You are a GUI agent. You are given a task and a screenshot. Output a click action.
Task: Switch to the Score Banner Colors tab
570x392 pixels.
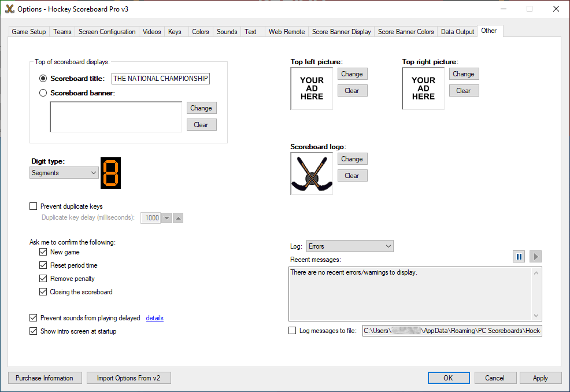406,32
